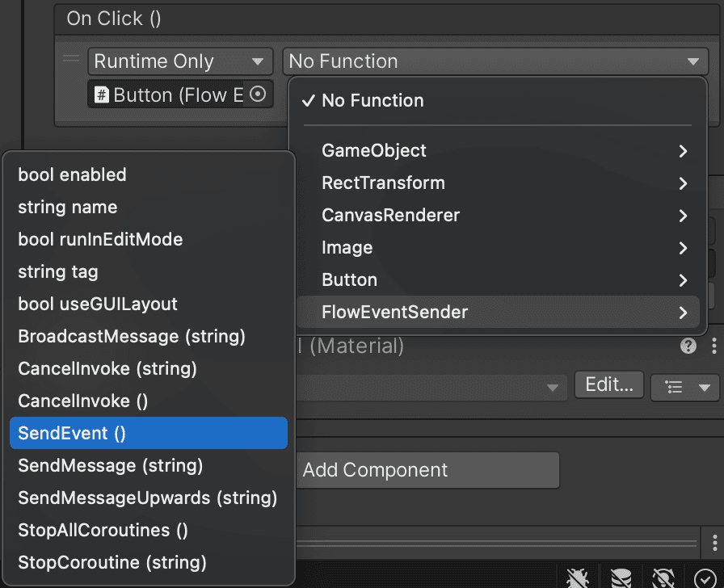
Task: Expand the FlowEventSender submenu
Action: [499, 313]
